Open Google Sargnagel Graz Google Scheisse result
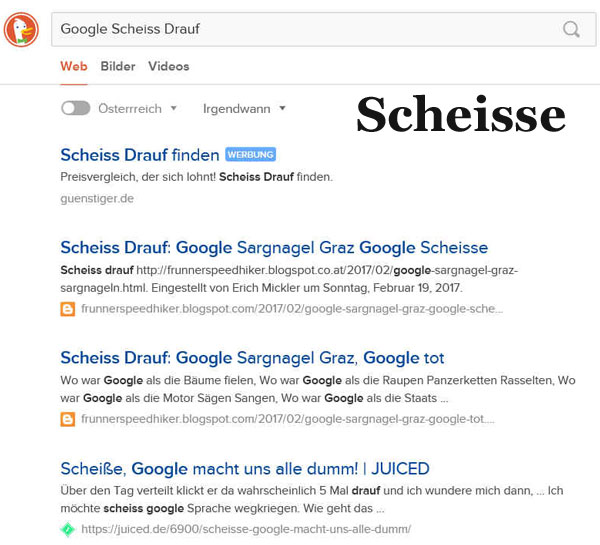 pos(274,247)
